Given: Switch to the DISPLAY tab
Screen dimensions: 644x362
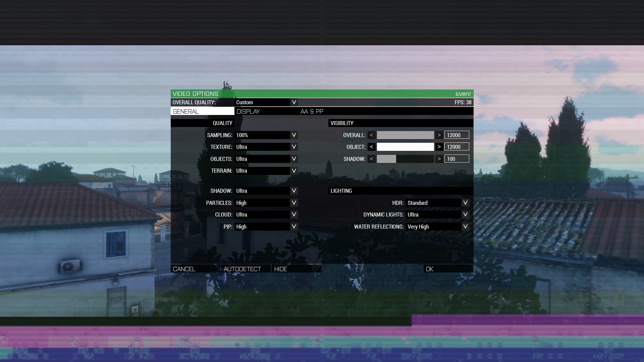Looking at the screenshot, I should tap(266, 111).
